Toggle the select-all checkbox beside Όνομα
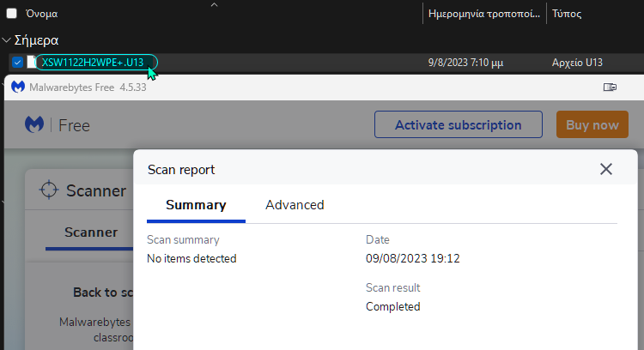This screenshot has height=350, width=644. click(x=12, y=14)
